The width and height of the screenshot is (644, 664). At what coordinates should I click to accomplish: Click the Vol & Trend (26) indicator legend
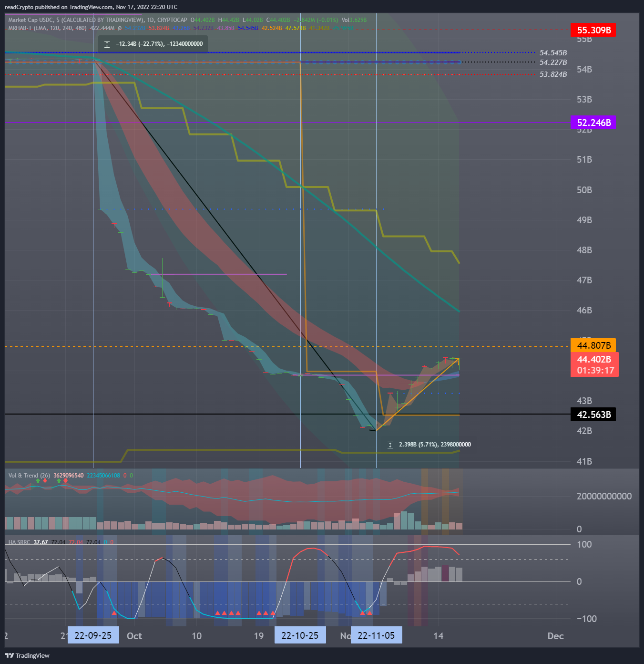pos(29,476)
